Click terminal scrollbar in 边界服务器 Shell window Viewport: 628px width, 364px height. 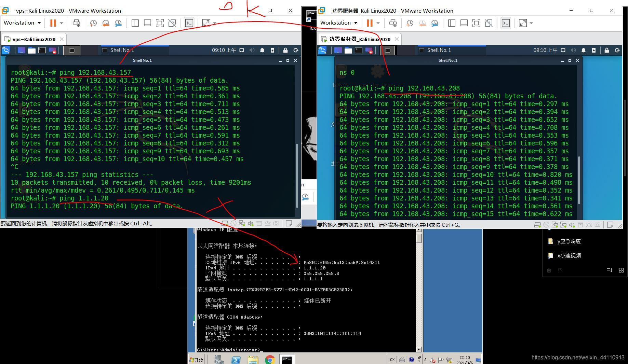point(579,180)
